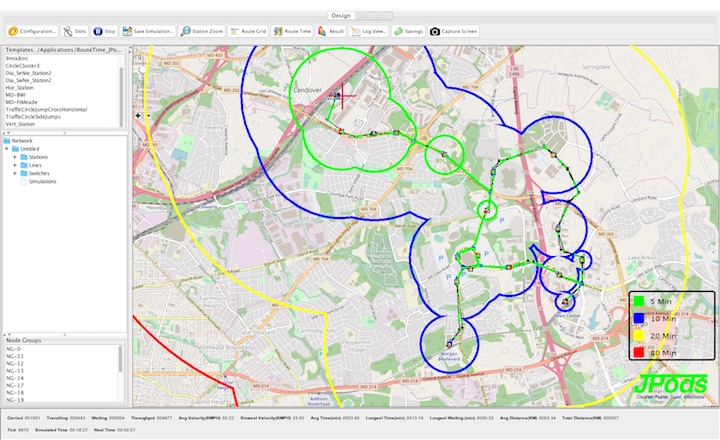Image resolution: width=720 pixels, height=440 pixels.
Task: Expand the Switches tree node
Action: click(15, 173)
